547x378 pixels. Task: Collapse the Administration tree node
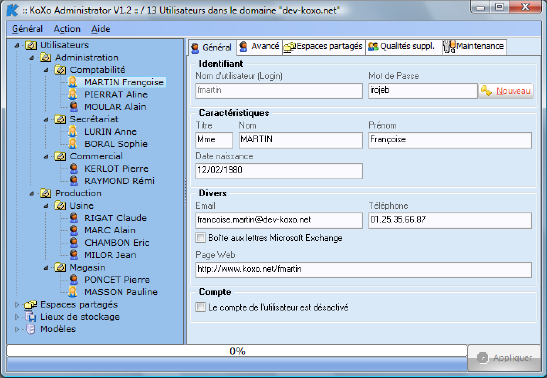click(x=31, y=58)
